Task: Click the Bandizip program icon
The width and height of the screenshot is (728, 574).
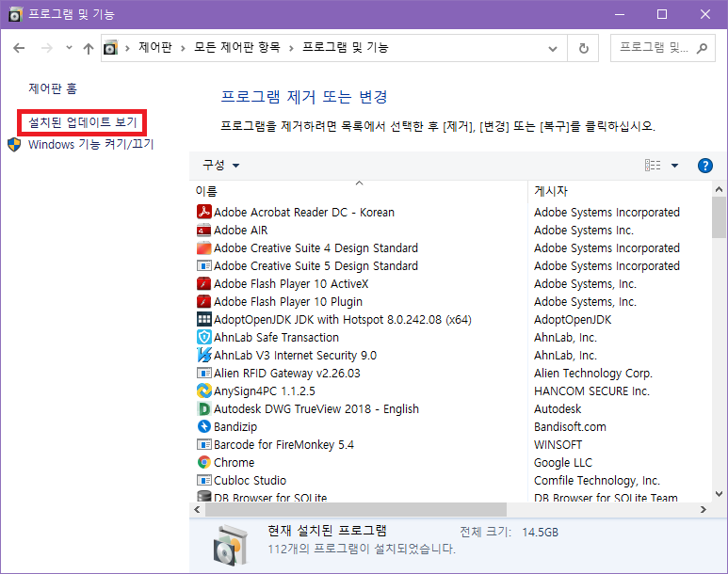Action: point(203,426)
